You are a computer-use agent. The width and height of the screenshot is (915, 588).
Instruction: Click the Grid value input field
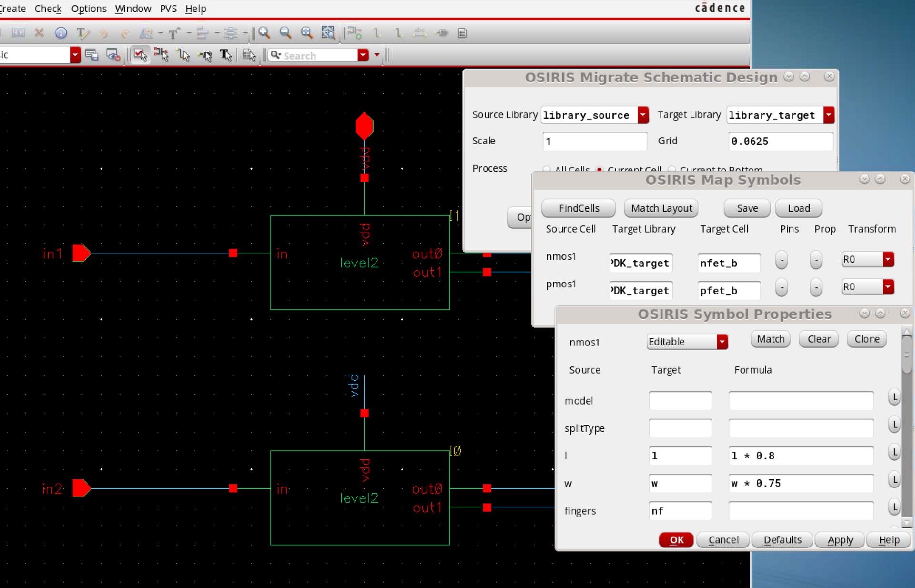tap(781, 141)
